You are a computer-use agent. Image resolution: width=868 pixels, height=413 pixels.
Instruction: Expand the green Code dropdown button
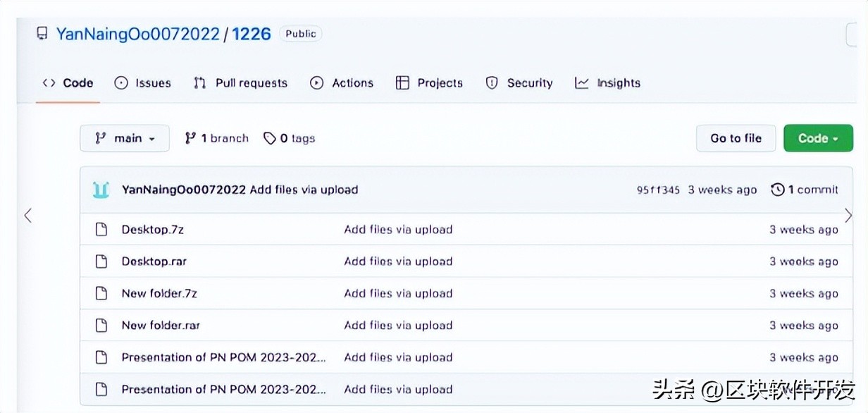pyautogui.click(x=818, y=138)
